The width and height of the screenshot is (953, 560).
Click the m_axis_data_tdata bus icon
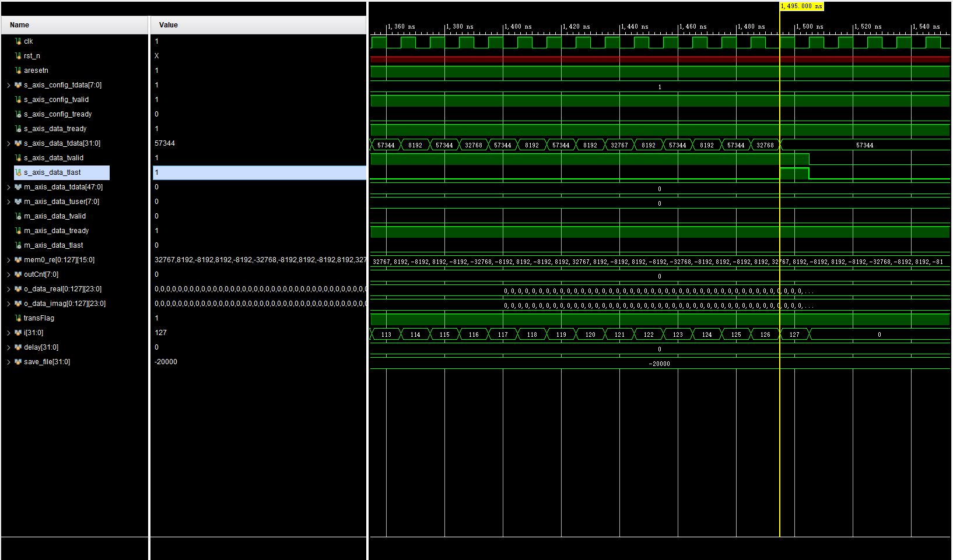click(x=18, y=187)
